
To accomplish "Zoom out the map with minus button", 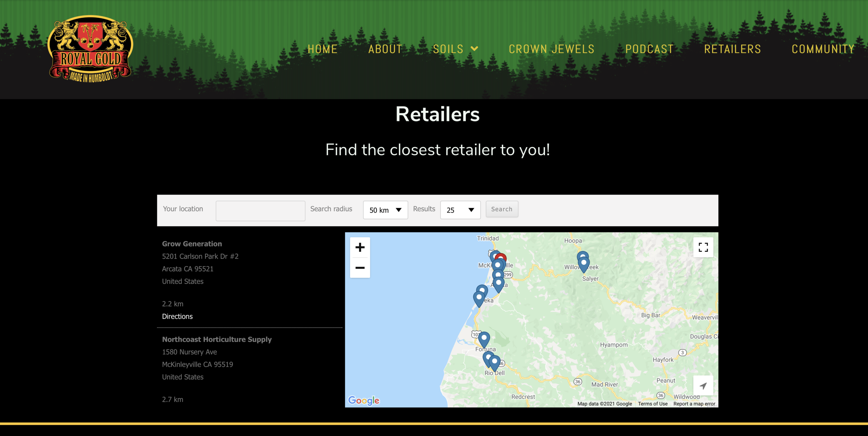I will [360, 268].
